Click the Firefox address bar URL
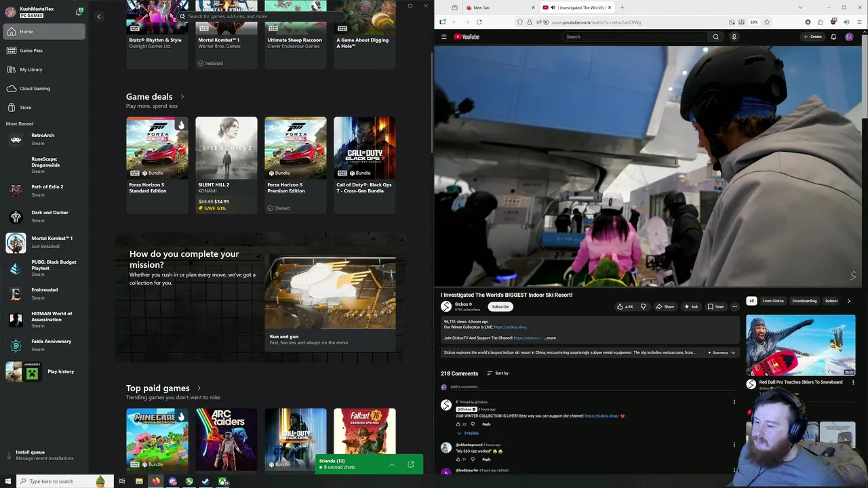Image resolution: width=868 pixels, height=488 pixels. [x=596, y=22]
